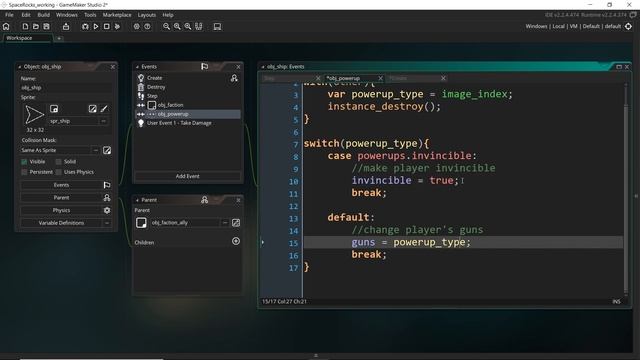Click the inherit icon beside Create event
Image resolution: width=640 pixels, height=360 pixels.
point(234,78)
